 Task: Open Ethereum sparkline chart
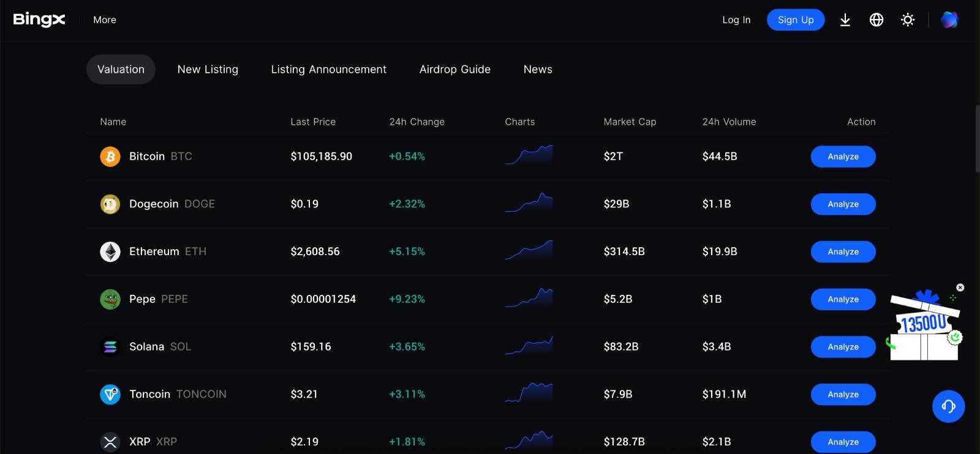coord(529,250)
